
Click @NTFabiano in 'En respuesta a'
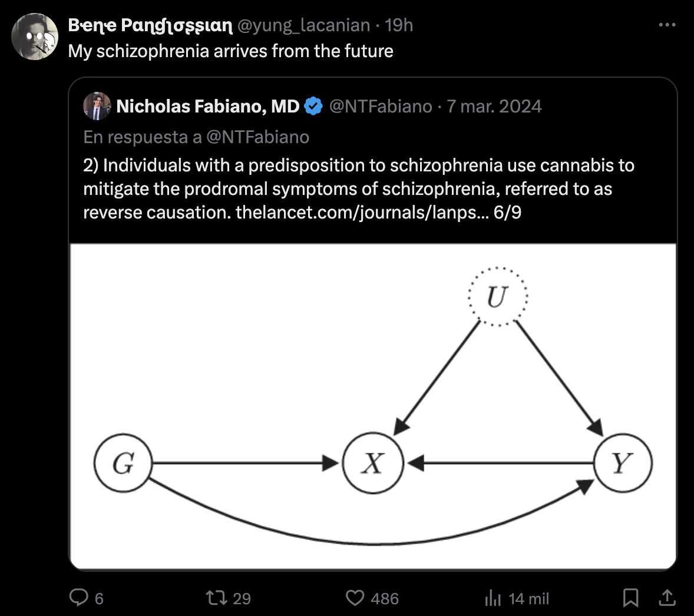coord(257,137)
